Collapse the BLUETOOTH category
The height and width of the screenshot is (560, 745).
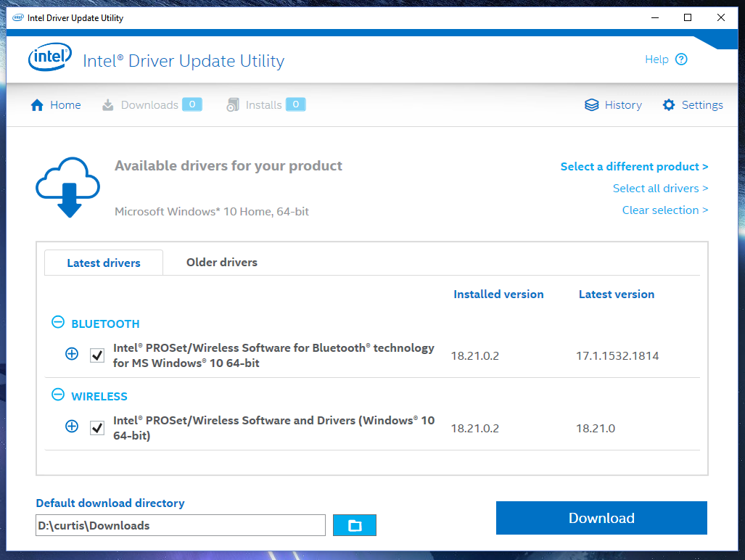pyautogui.click(x=58, y=323)
